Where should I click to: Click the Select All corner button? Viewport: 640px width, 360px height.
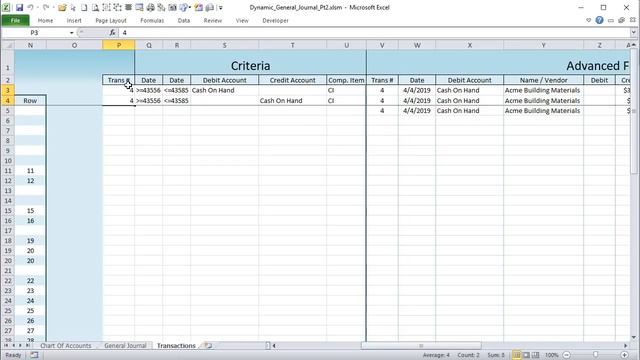point(8,45)
